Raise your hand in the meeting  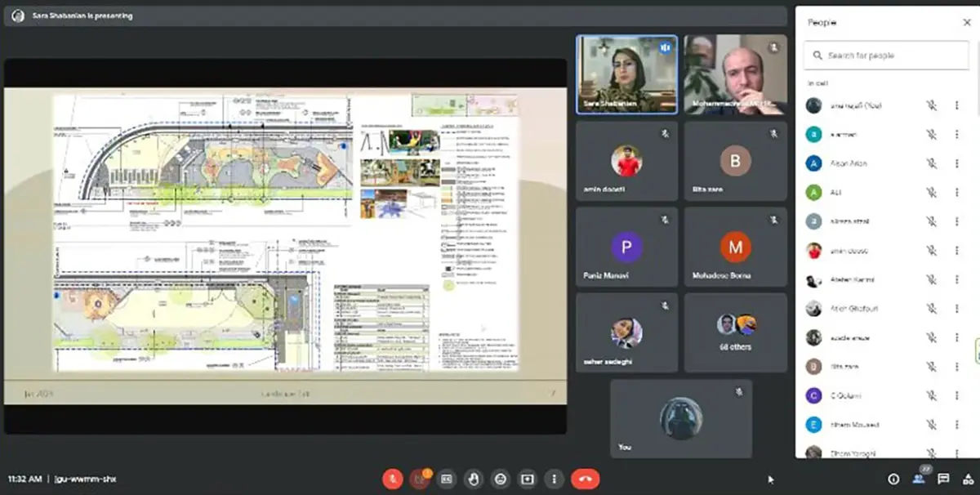pyautogui.click(x=474, y=479)
